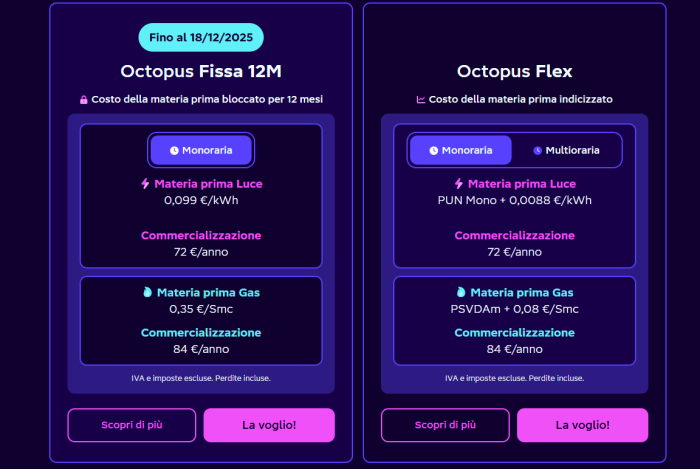Click the Octopus Fissa 12M title
Screen dimensions: 700x469
point(201,71)
